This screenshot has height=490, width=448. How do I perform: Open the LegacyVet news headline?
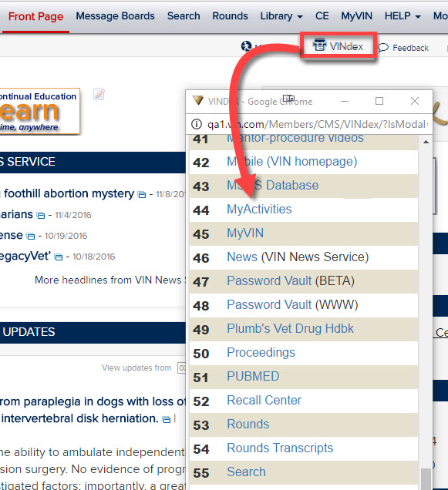point(25,257)
